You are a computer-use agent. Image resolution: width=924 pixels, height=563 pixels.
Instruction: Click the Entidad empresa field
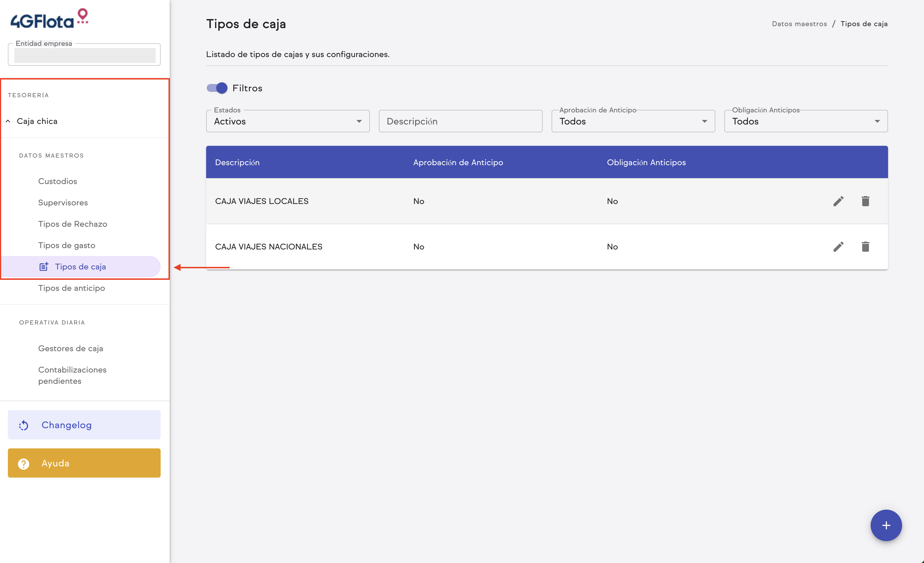84,56
